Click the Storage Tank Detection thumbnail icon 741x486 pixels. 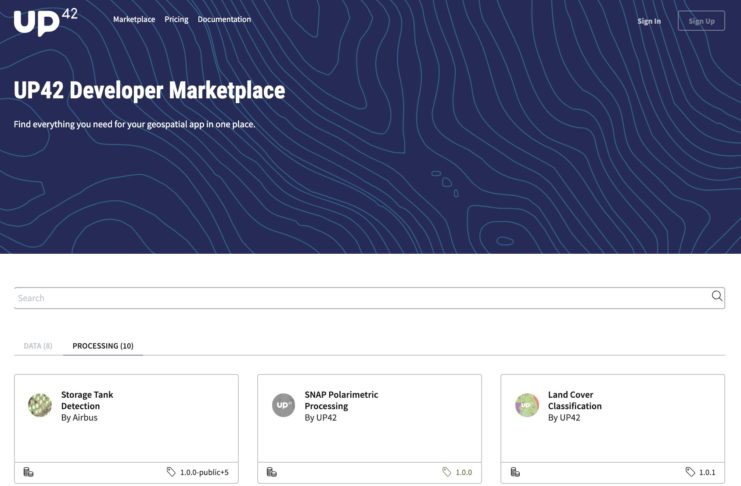click(40, 405)
